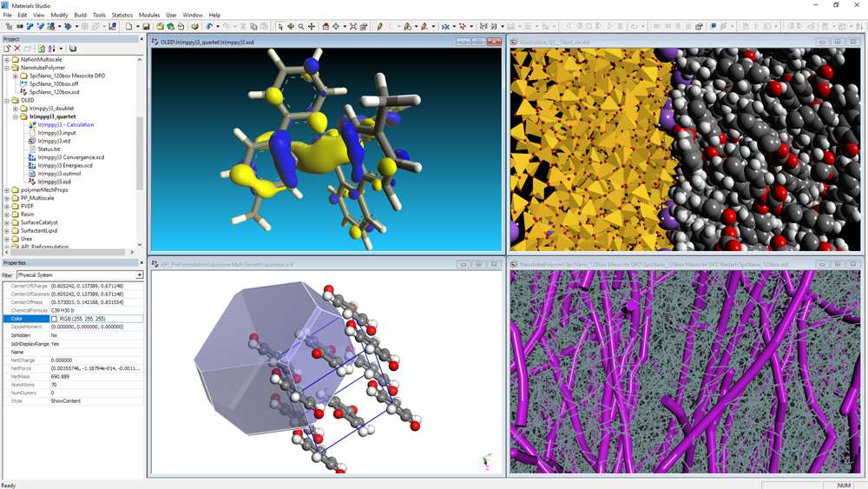
Task: Open the Modules menu
Action: tap(149, 15)
